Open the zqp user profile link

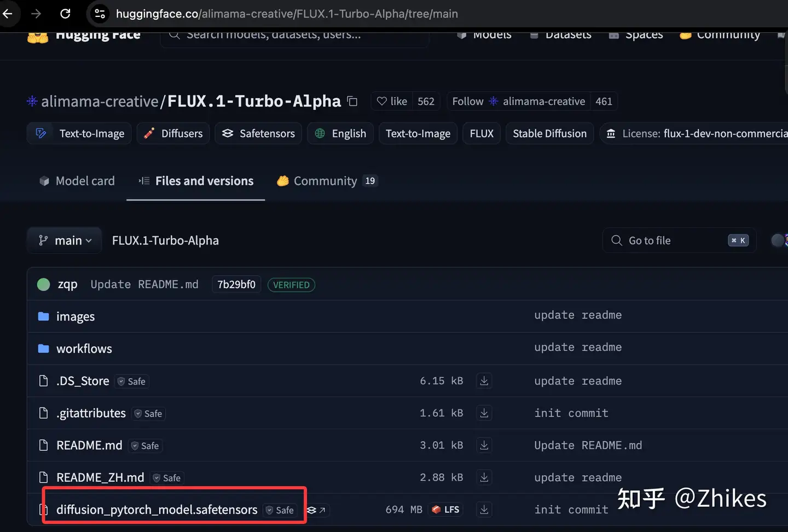click(x=68, y=284)
